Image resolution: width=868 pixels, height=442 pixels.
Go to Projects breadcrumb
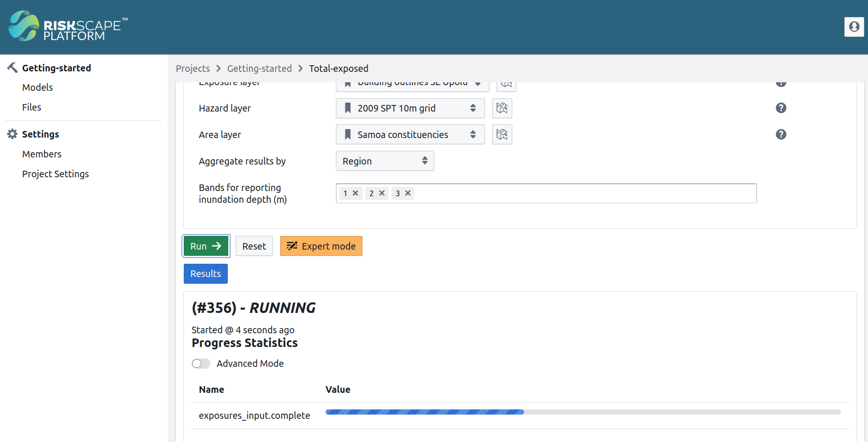coord(193,69)
